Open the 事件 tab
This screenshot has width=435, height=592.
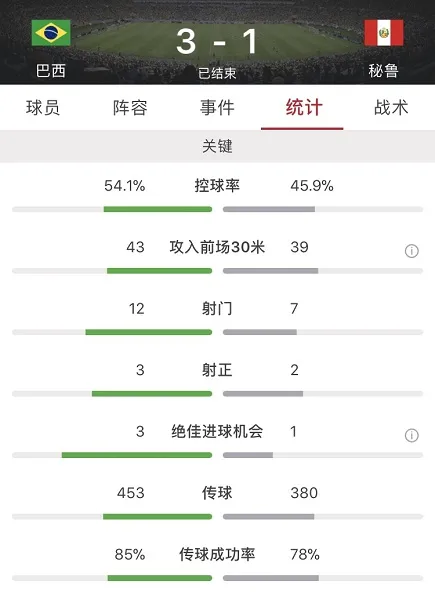[x=217, y=108]
